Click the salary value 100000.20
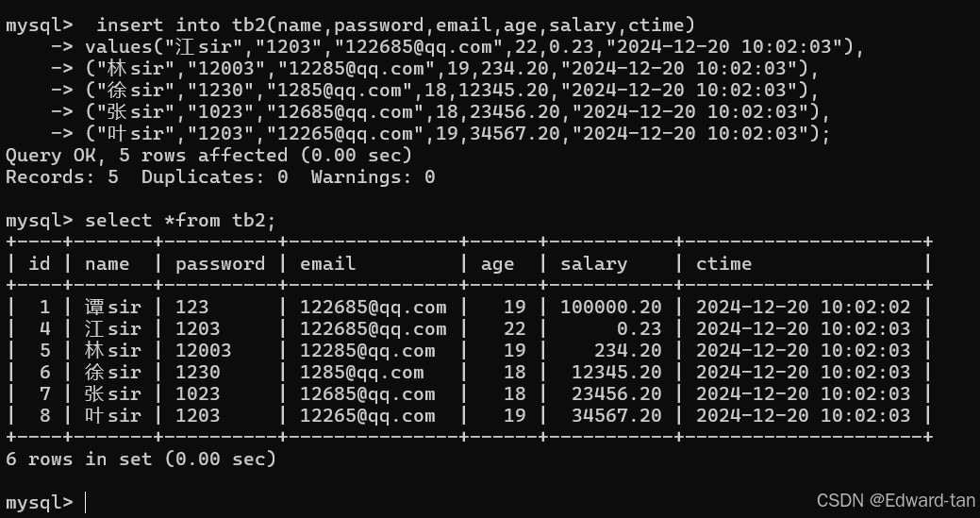 [x=610, y=307]
